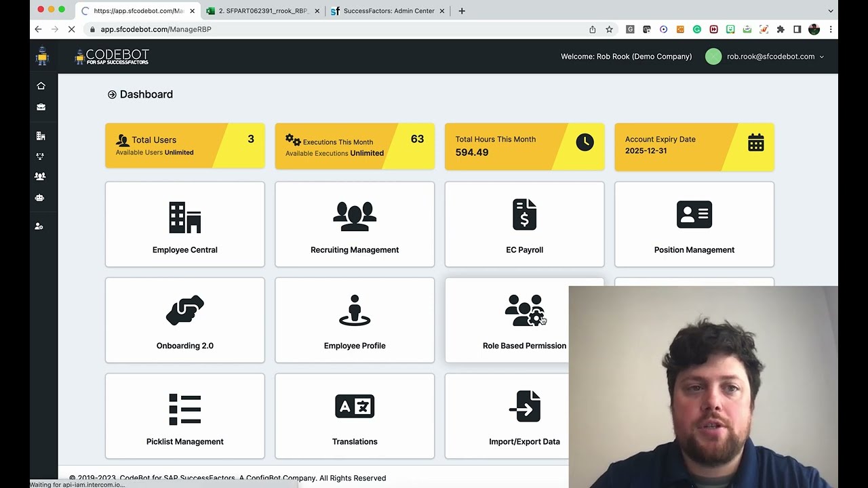868x488 pixels.
Task: Open the building icon in the sidebar
Action: [x=41, y=136]
